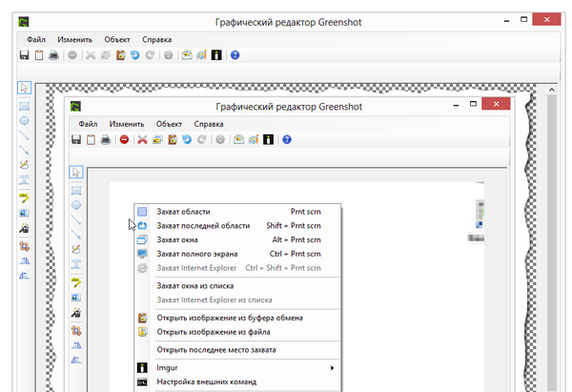This screenshot has width=572, height=392.
Task: Pick the Freehand pen tool in outer sidebar
Action: tap(24, 165)
